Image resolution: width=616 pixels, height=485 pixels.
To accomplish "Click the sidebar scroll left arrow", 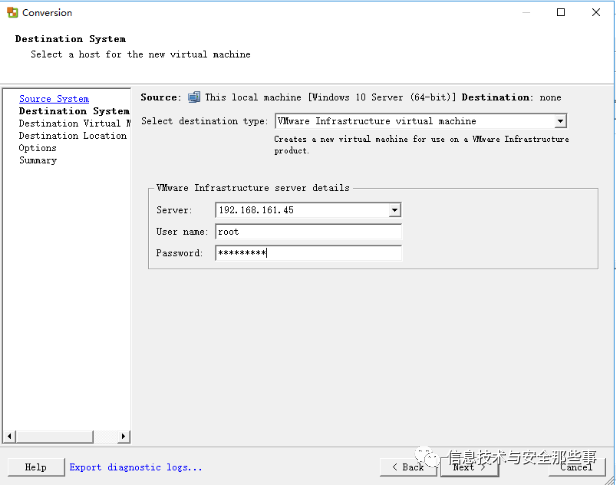I will [x=9, y=436].
